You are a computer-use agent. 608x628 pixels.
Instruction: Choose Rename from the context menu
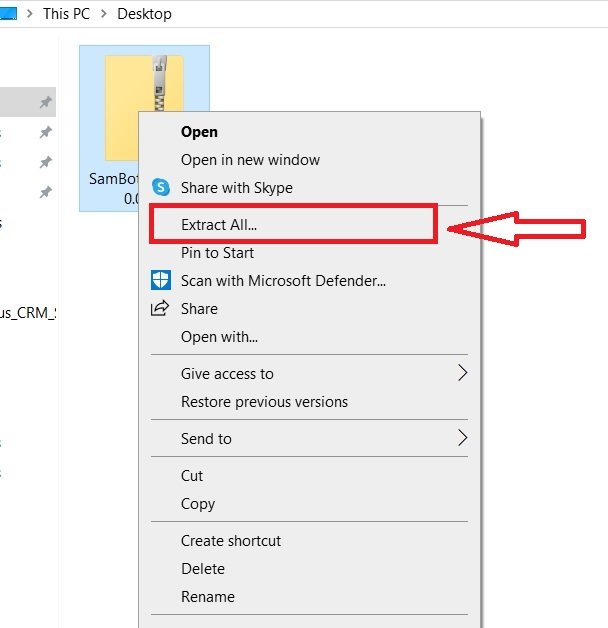click(x=207, y=596)
